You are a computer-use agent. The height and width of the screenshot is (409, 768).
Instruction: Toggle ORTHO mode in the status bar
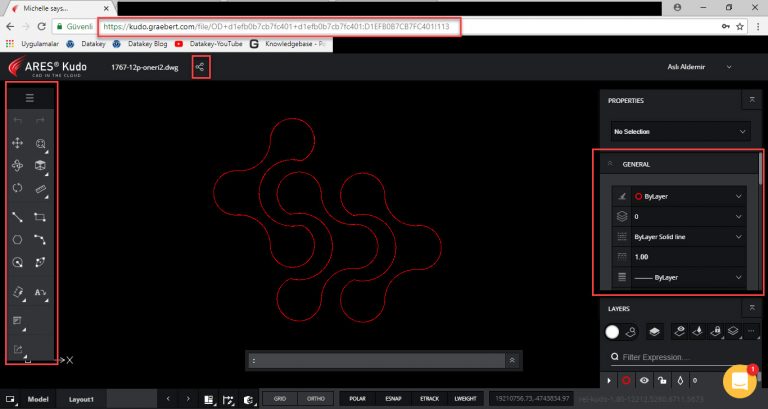[315, 398]
